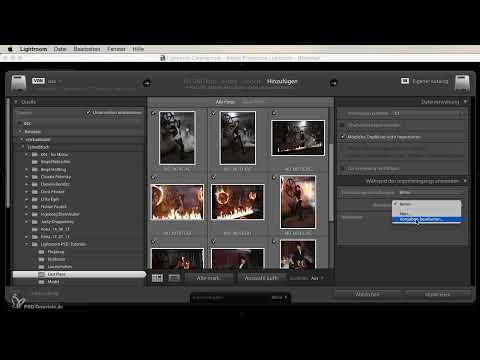Select the Hinzufügen import mode
Image resolution: width=480 pixels, height=360 pixels.
click(x=282, y=81)
